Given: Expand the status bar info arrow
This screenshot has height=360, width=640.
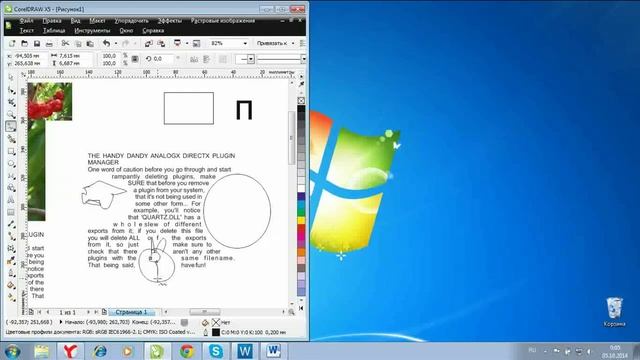Looking at the screenshot, I should coord(61,322).
